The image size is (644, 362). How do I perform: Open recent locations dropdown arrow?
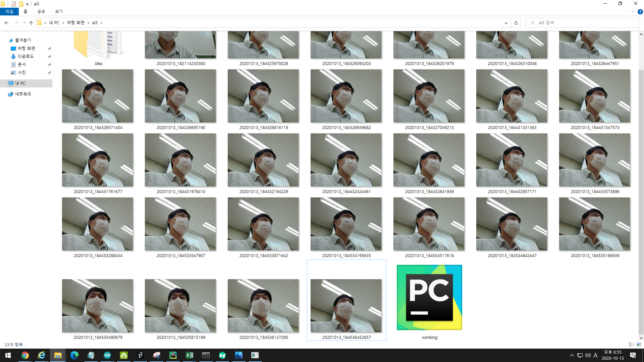point(24,23)
